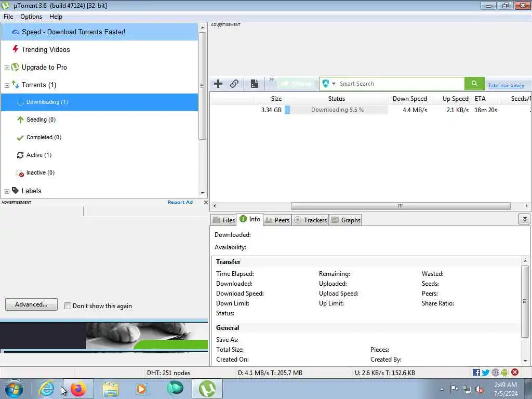The width and height of the screenshot is (532, 399).
Task: Click the sidebar vertical scrollbar thumb
Action: [x=202, y=86]
